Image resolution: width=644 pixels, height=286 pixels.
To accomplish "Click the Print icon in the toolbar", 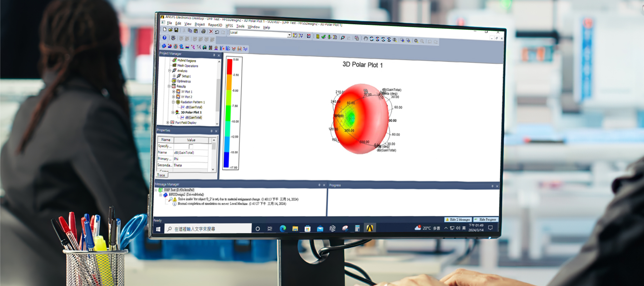I will click(x=203, y=31).
